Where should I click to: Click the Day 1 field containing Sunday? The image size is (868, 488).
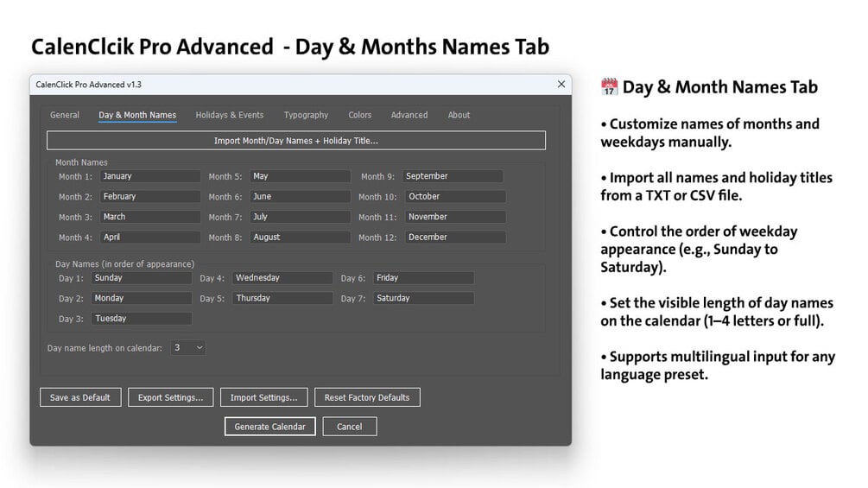[142, 278]
